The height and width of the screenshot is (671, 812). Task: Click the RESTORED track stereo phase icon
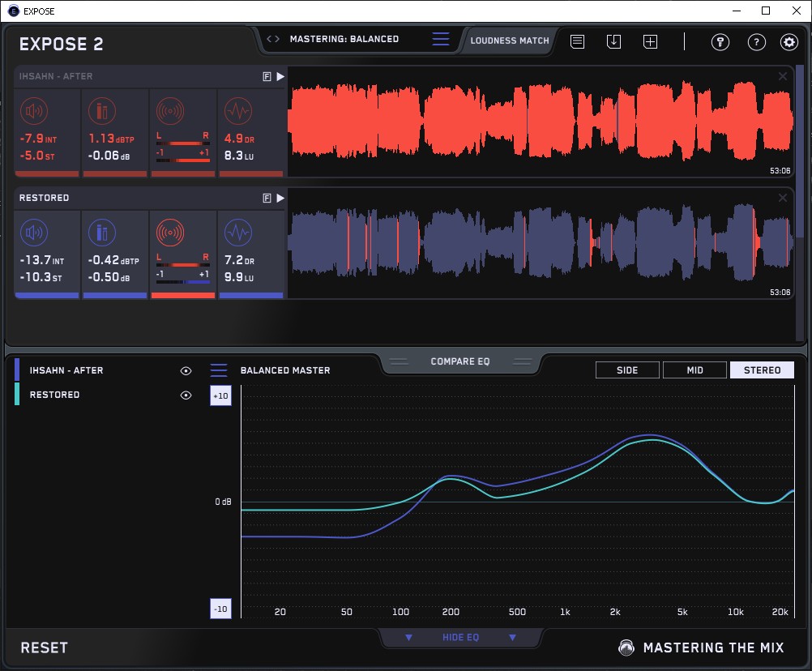pos(170,233)
